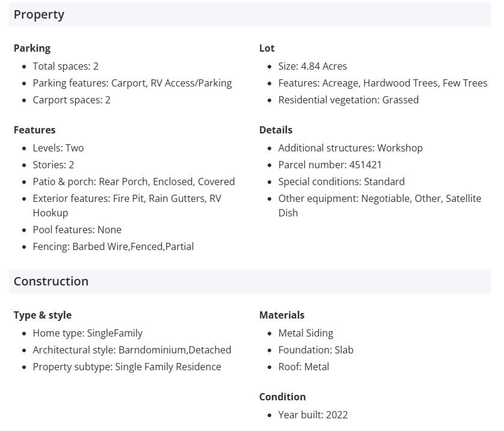Select the Type & style subheading

(43, 315)
